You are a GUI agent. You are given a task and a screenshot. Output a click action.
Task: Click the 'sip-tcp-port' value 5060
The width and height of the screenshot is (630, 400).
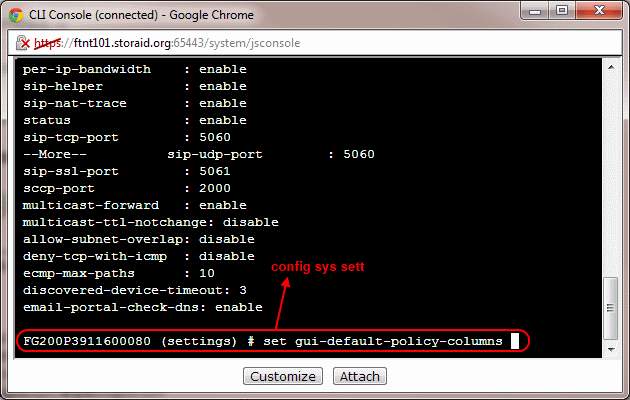click(x=215, y=137)
